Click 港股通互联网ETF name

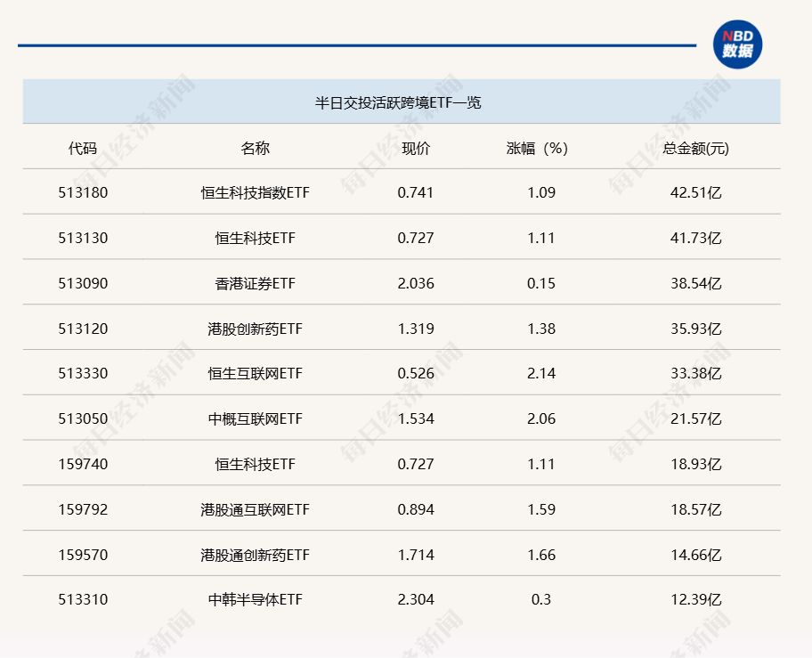255,509
